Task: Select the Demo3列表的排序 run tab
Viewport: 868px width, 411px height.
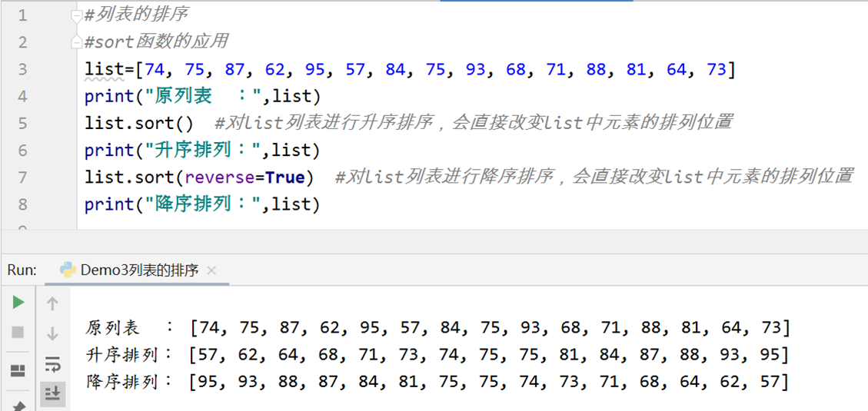Action: coord(138,270)
